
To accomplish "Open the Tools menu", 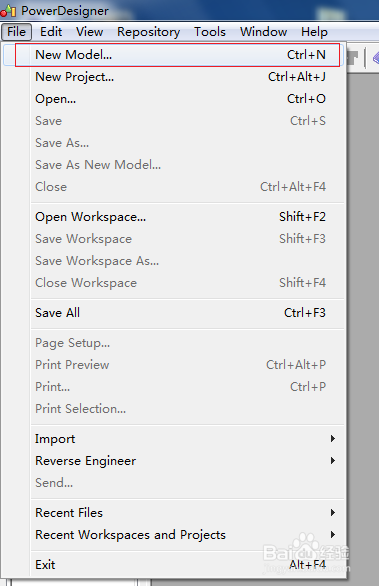I will [210, 32].
